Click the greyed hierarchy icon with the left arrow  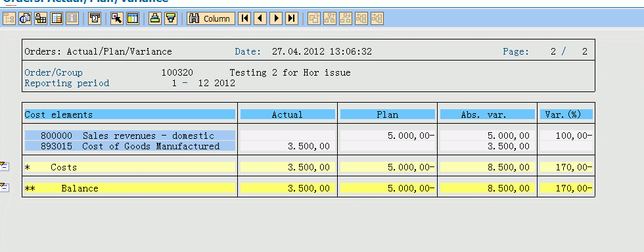361,18
